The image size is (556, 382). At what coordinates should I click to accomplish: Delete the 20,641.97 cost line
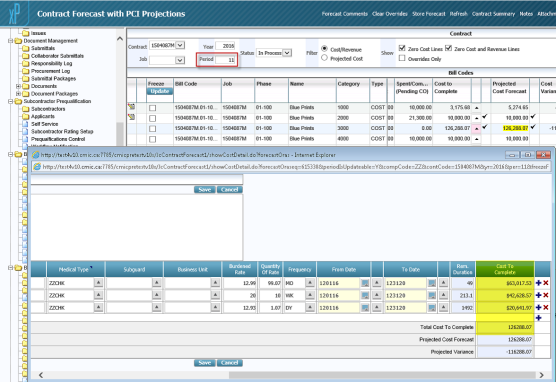(x=546, y=307)
